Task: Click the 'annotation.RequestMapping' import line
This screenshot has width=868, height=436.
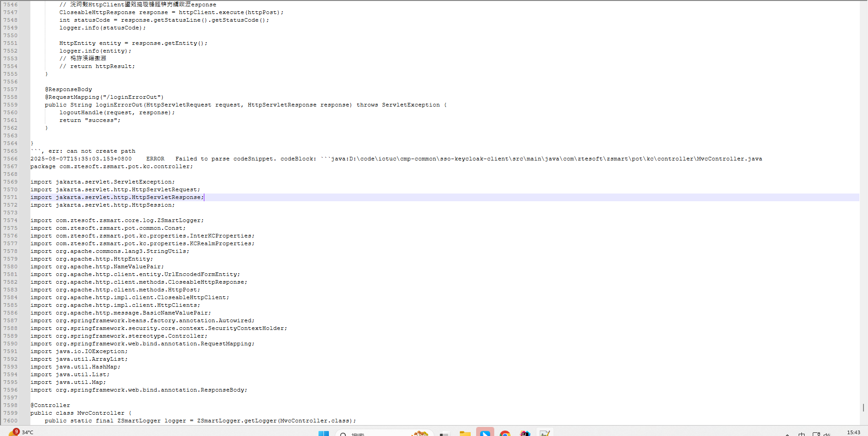Action: pyautogui.click(x=142, y=344)
